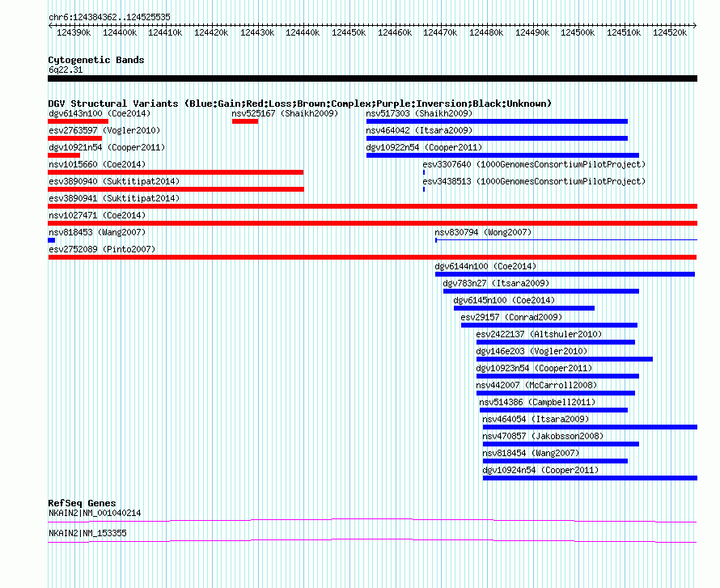The height and width of the screenshot is (588, 720).
Task: Click the NKAIN2|NM_001040214 gene label
Action: 95,513
